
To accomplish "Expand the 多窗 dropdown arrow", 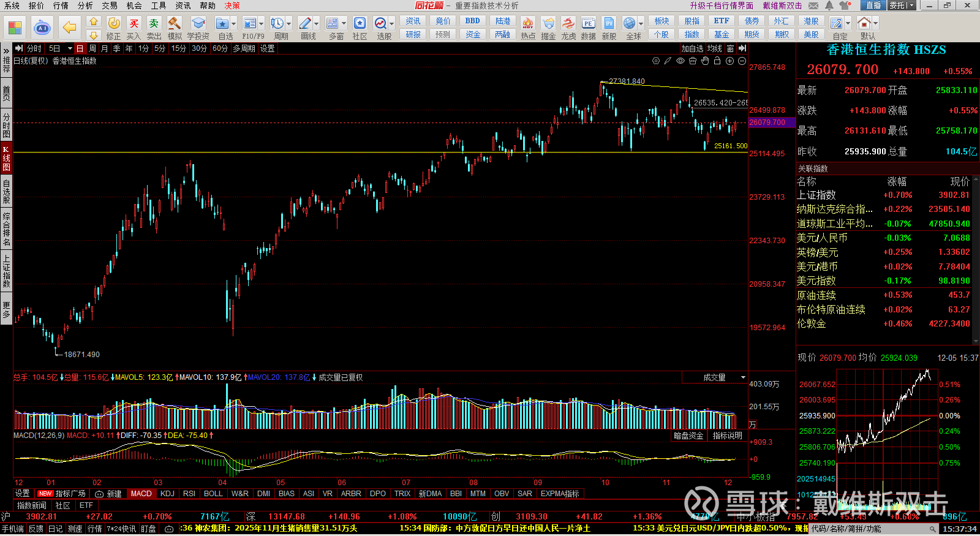I will (x=344, y=23).
